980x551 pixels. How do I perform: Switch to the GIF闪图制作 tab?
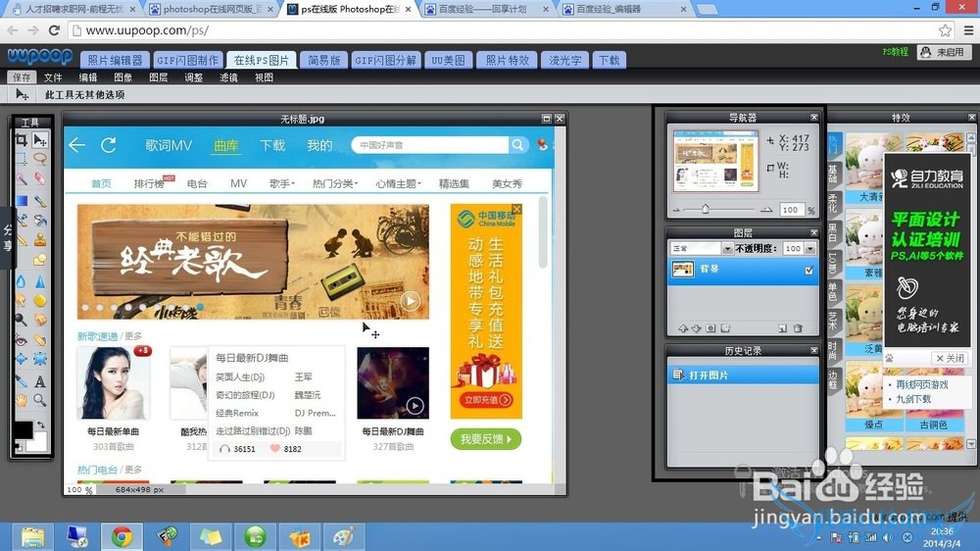187,60
